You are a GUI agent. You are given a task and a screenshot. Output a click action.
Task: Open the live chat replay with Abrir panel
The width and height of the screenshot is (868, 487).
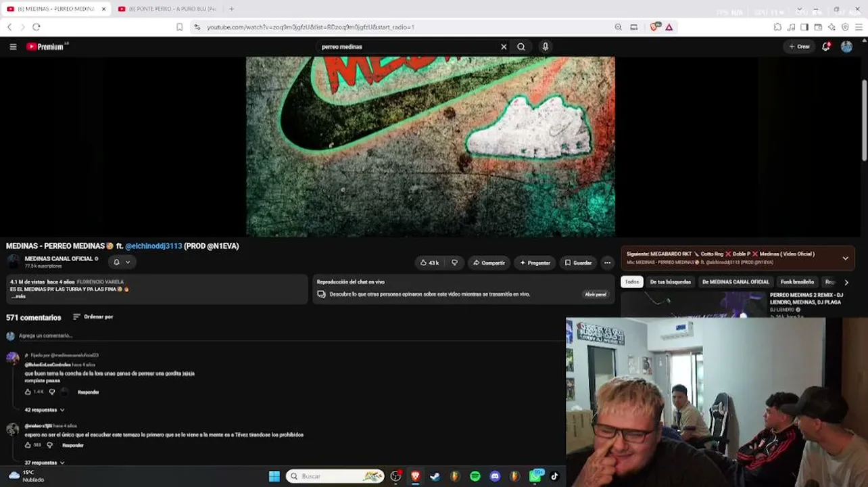click(x=596, y=294)
